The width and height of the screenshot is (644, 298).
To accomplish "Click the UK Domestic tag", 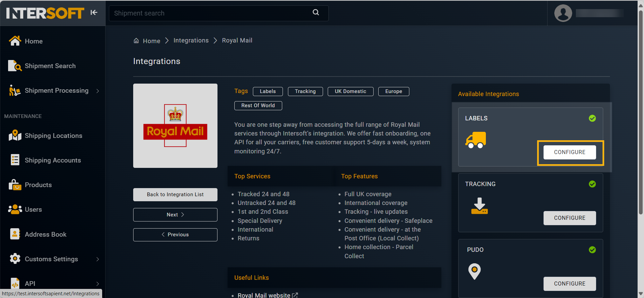I will (x=350, y=91).
